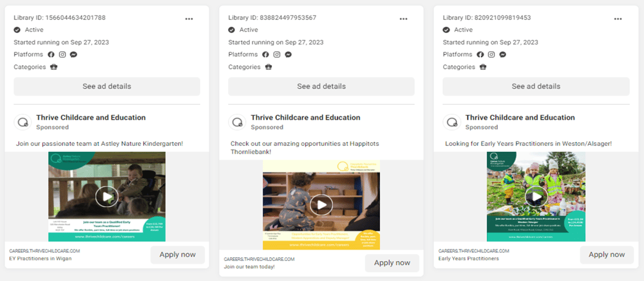644x281 pixels.
Task: See ad details for Library ID 1566044634201788
Action: [x=107, y=87]
